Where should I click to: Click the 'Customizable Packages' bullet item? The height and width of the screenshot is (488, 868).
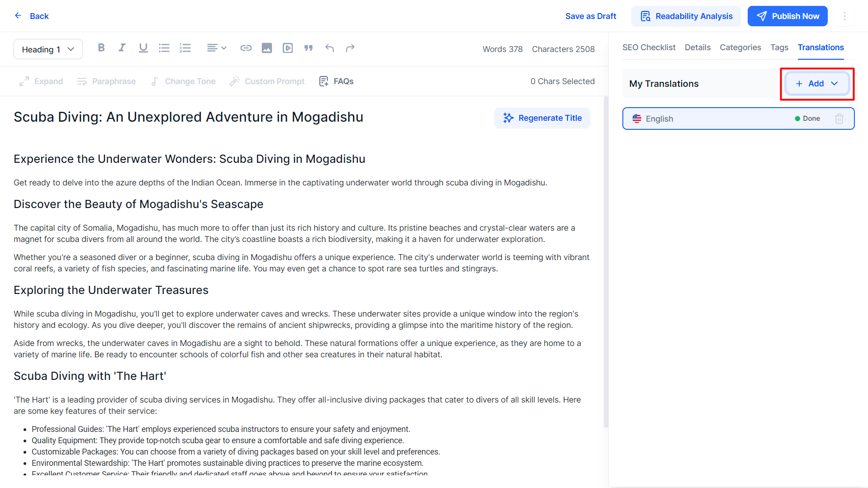[236, 452]
